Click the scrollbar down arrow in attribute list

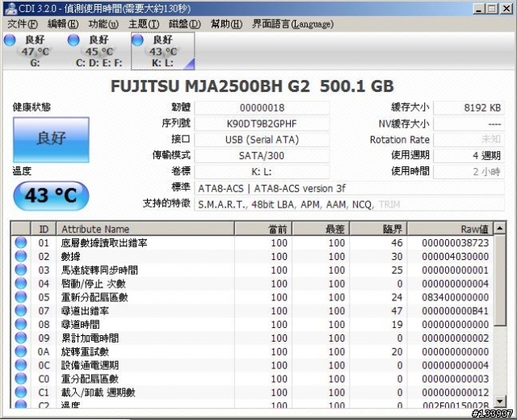500,401
